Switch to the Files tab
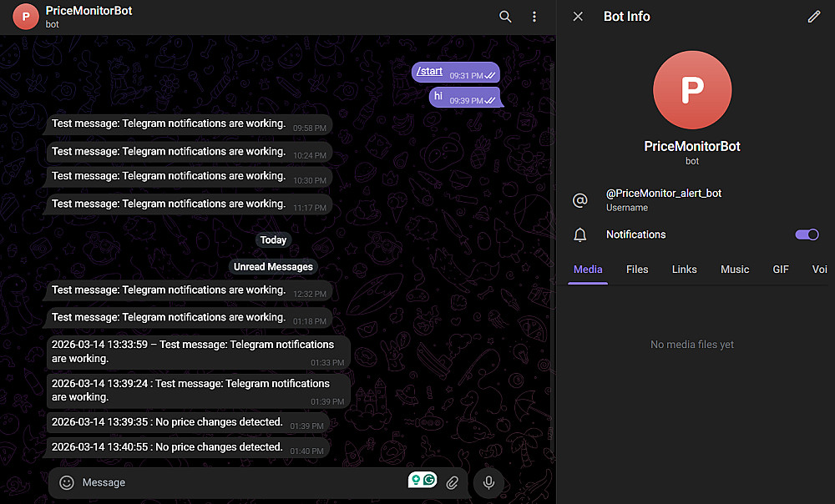The image size is (835, 504). [637, 270]
